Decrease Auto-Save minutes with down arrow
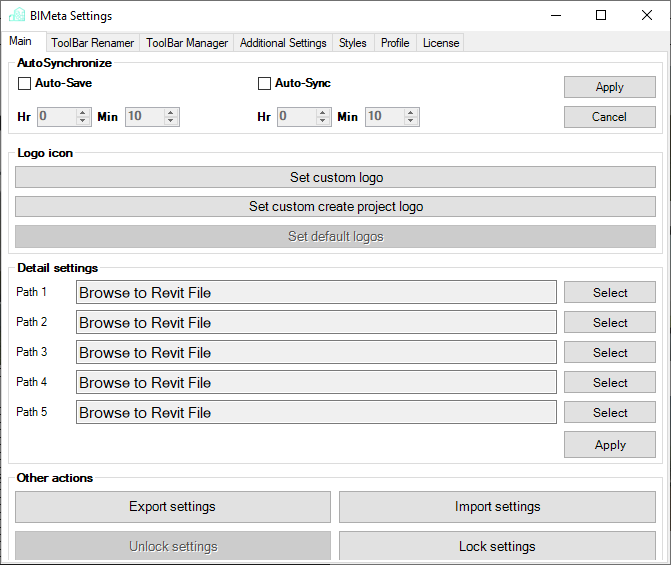Image resolution: width=671 pixels, height=565 pixels. [x=171, y=121]
